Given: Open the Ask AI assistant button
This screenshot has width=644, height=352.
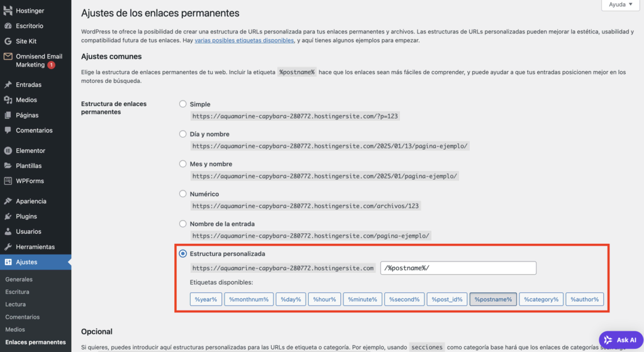Looking at the screenshot, I should (x=621, y=339).
